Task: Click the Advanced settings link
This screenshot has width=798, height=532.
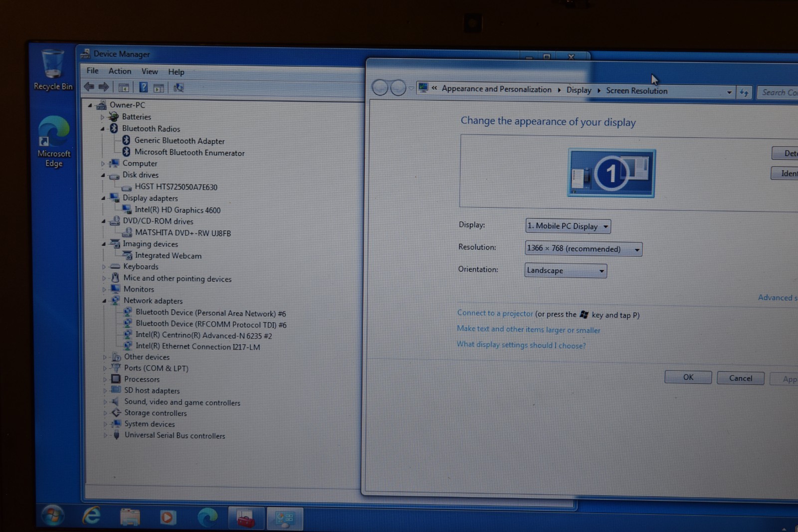Action: point(778,298)
